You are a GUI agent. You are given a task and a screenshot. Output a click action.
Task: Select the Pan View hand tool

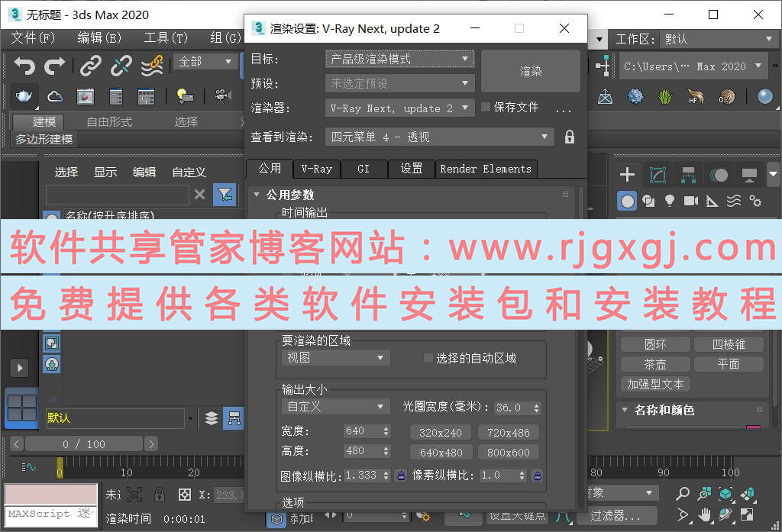[x=704, y=514]
